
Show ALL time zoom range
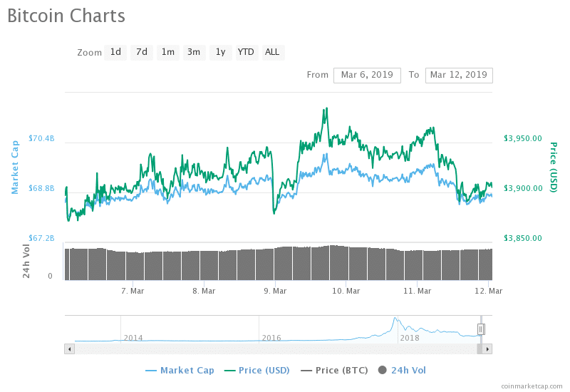[x=273, y=52]
